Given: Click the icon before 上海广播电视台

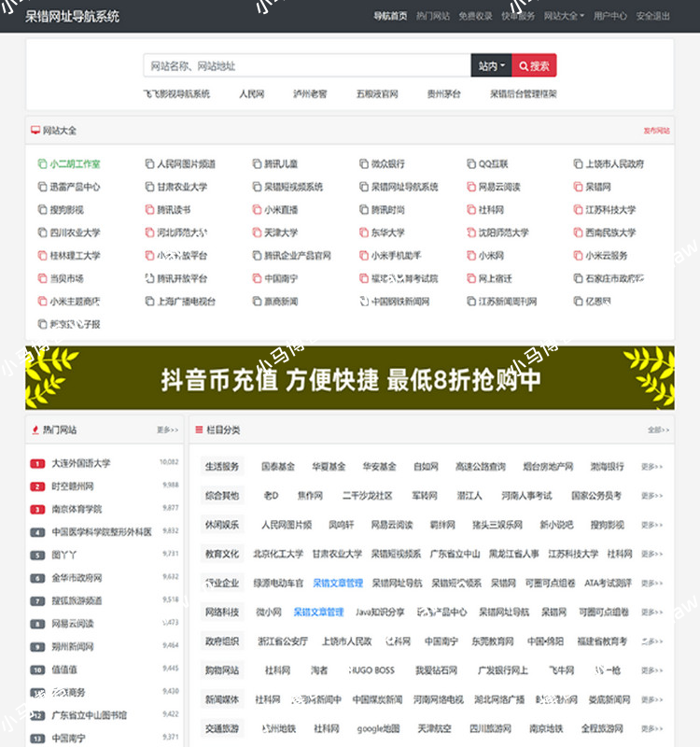Looking at the screenshot, I should [149, 302].
